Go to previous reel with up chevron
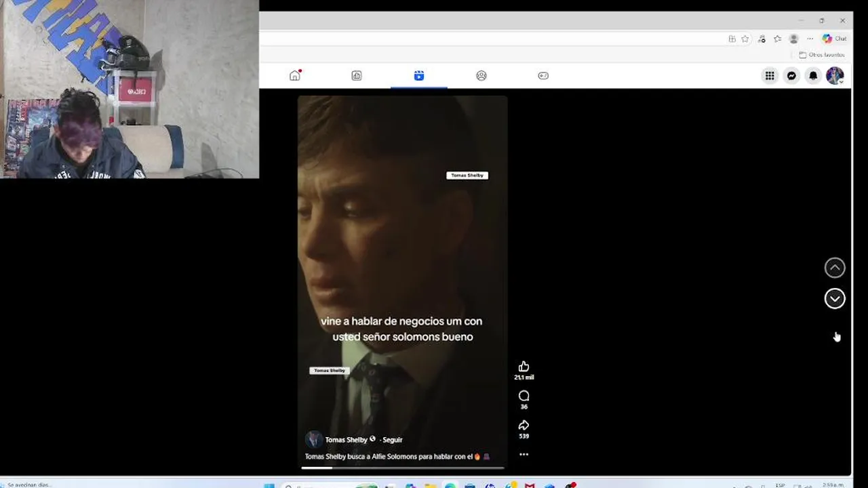This screenshot has height=488, width=868. (x=835, y=268)
